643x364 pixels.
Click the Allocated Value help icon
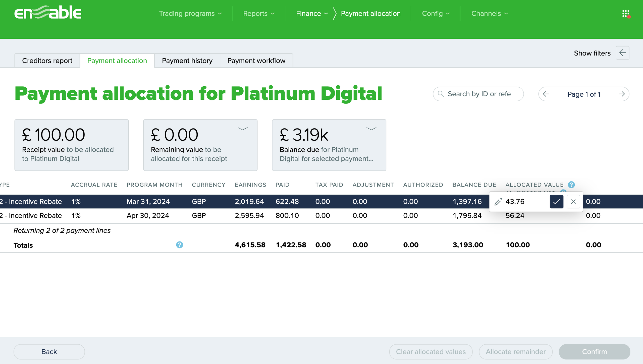571,185
